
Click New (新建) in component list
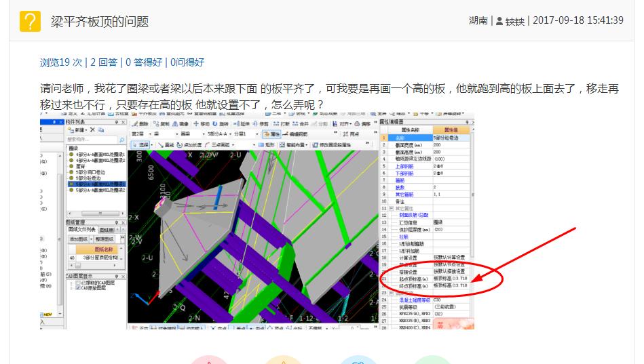tap(77, 130)
